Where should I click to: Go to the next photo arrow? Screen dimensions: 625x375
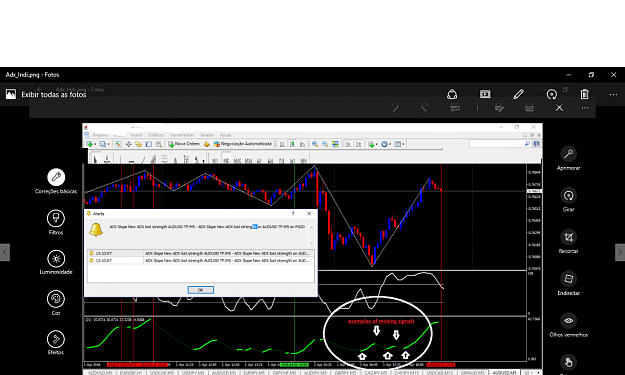[x=620, y=252]
